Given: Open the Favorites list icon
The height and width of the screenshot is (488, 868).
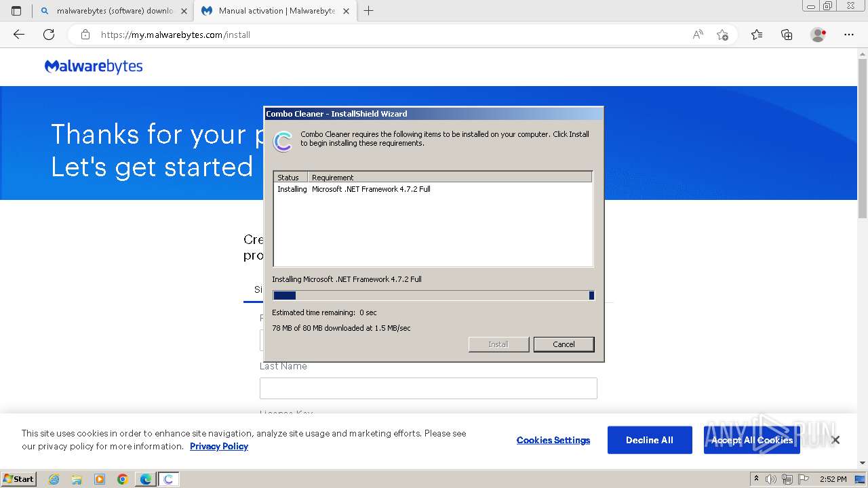Looking at the screenshot, I should click(757, 35).
